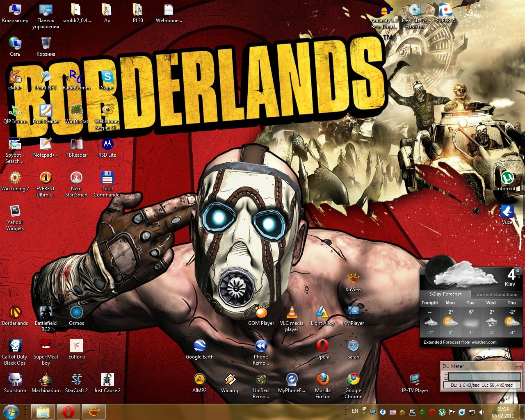The image size is (525, 420).
Task: Switch to Opera on the taskbar
Action: coord(68,412)
